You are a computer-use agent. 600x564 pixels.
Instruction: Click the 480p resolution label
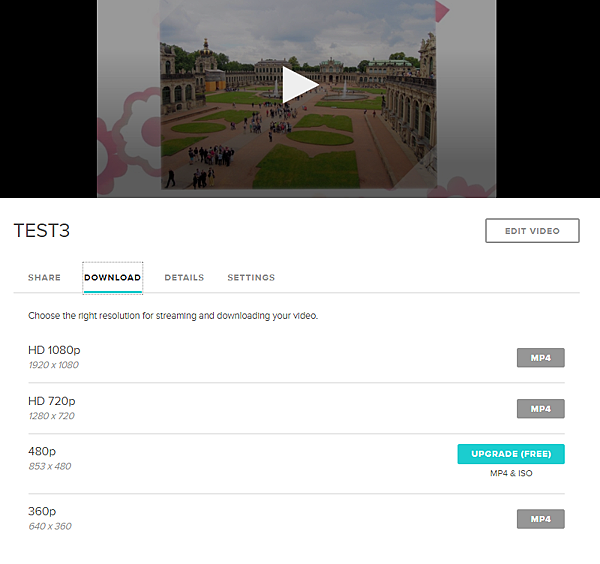[42, 452]
